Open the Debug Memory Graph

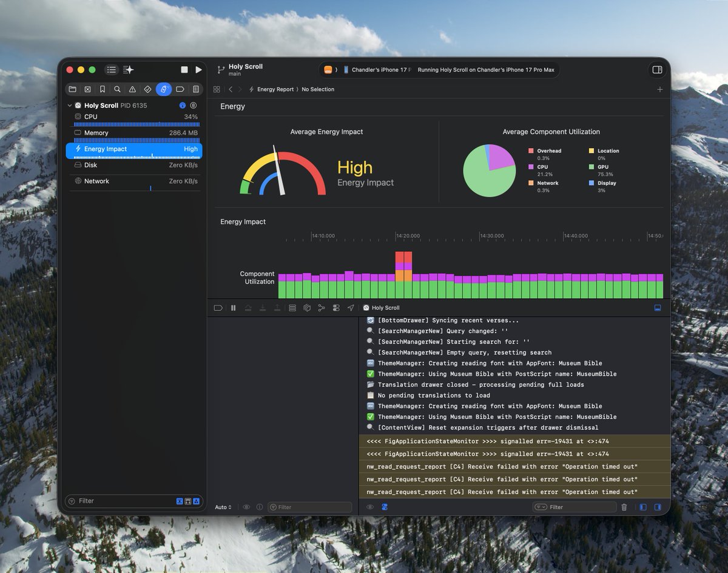click(x=322, y=308)
